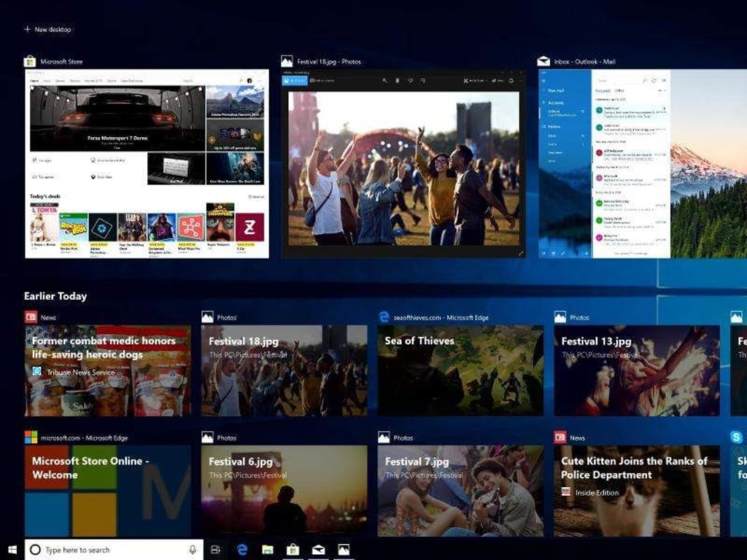Click the Inside Edition source icon
The image size is (747, 560).
coord(565,492)
